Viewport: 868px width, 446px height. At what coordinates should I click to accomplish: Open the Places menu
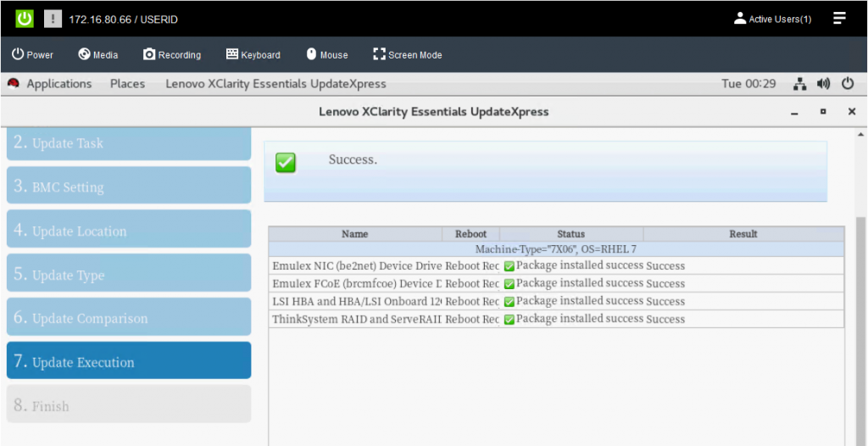click(x=127, y=84)
